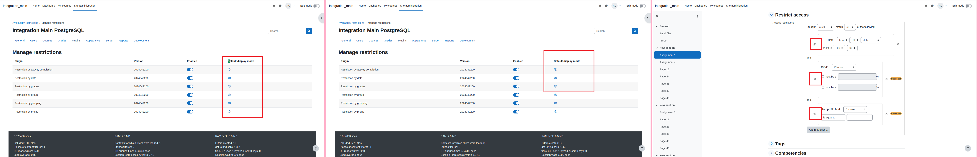Toggle display eye for Restriction by activity completion, left screenshot
The image size is (980, 157).
229,70
